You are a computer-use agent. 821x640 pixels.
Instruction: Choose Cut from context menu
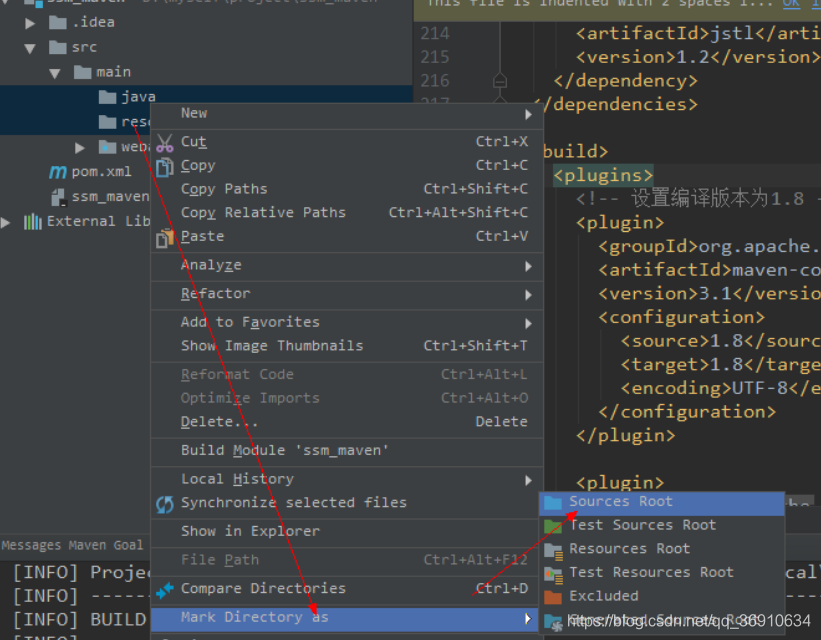click(347, 142)
